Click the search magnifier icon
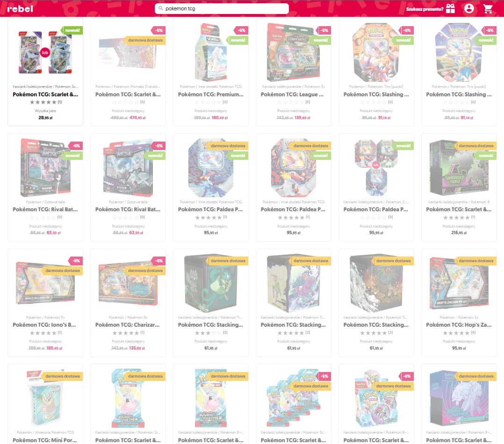 click(x=161, y=8)
